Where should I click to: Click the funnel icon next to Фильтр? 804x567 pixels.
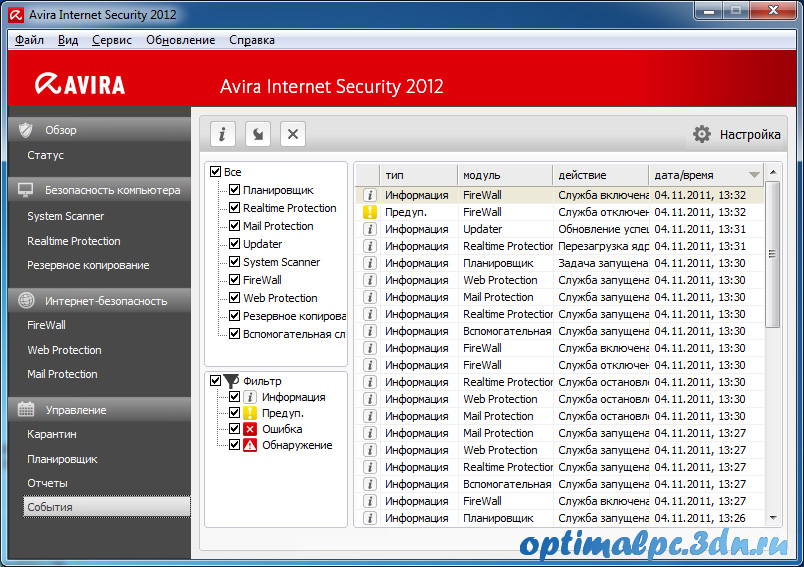231,381
